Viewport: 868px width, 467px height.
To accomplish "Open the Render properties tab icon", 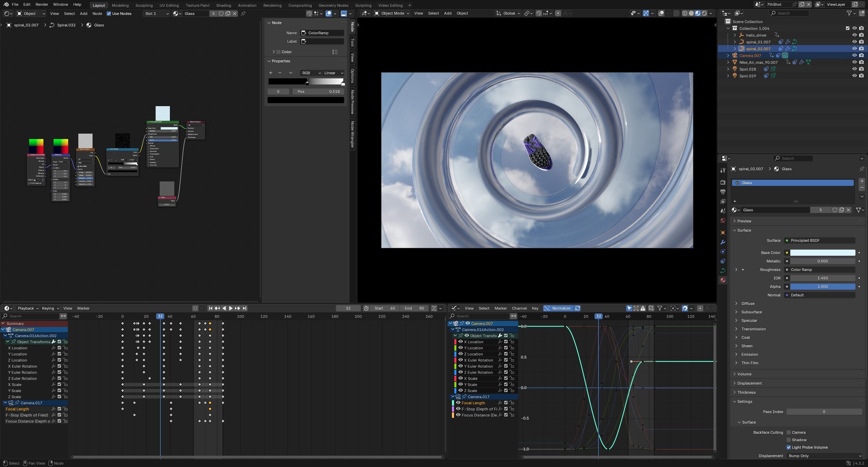I will pos(723,182).
